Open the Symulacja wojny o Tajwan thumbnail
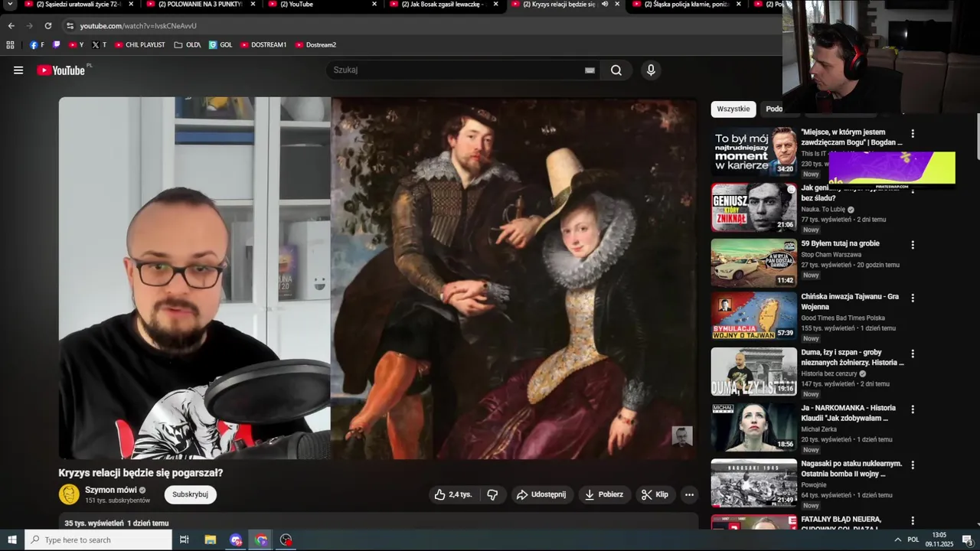Image resolution: width=980 pixels, height=551 pixels. coord(754,315)
